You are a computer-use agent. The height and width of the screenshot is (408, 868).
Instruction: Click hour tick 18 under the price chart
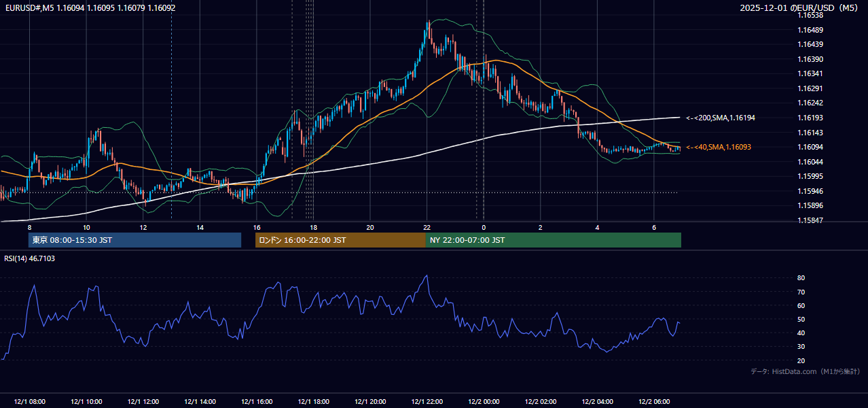tap(313, 227)
